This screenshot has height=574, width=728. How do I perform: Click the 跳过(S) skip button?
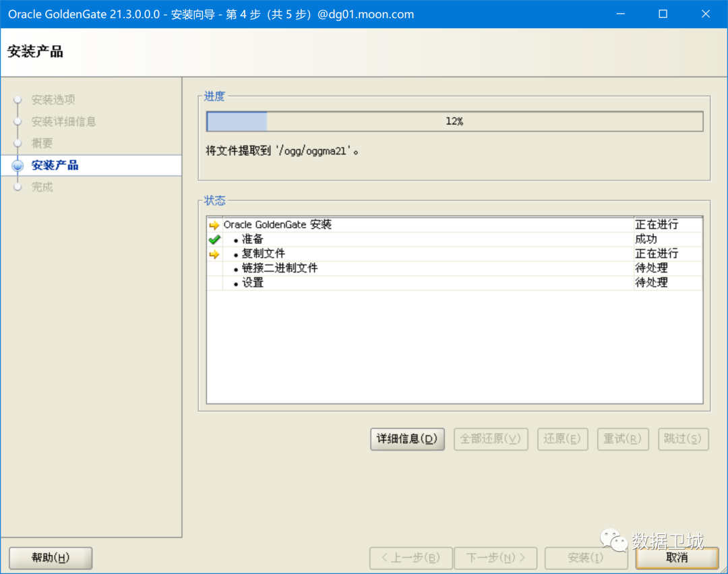tap(683, 439)
